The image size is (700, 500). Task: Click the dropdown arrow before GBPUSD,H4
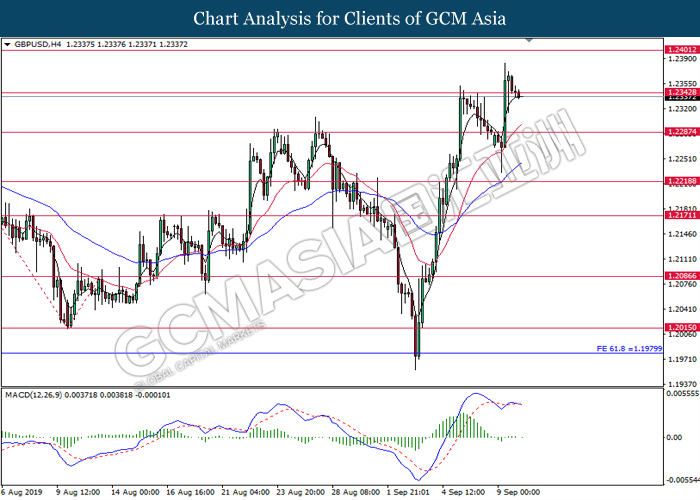point(7,45)
